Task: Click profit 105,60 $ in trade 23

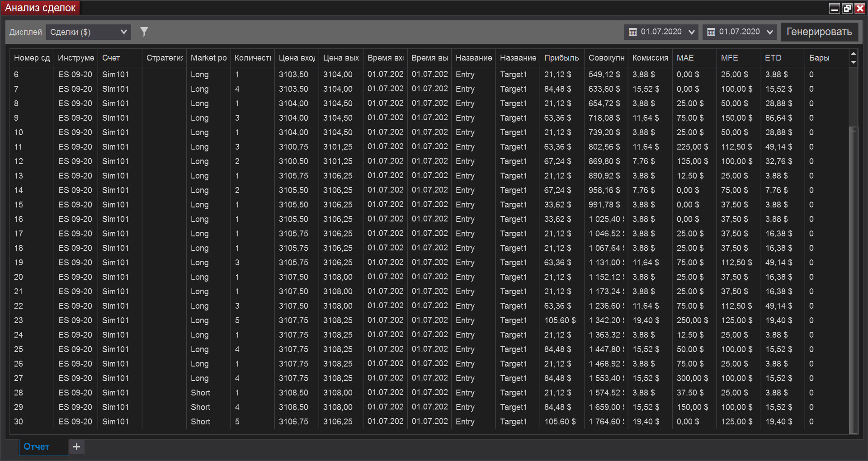Action: (x=560, y=320)
